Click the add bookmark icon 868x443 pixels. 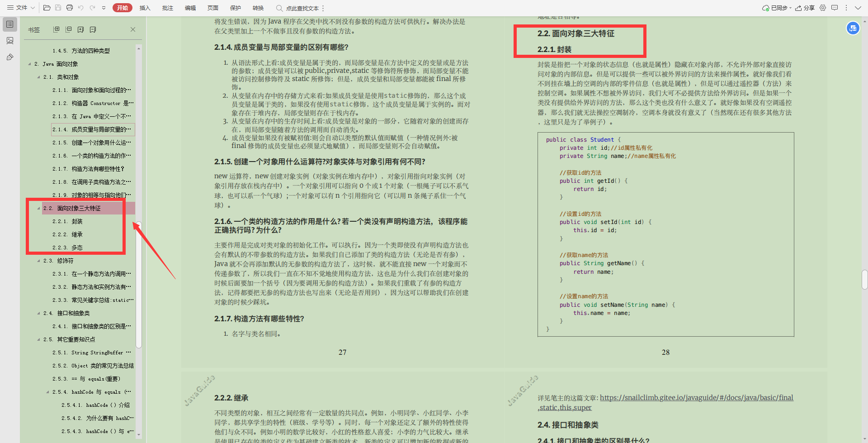[81, 29]
